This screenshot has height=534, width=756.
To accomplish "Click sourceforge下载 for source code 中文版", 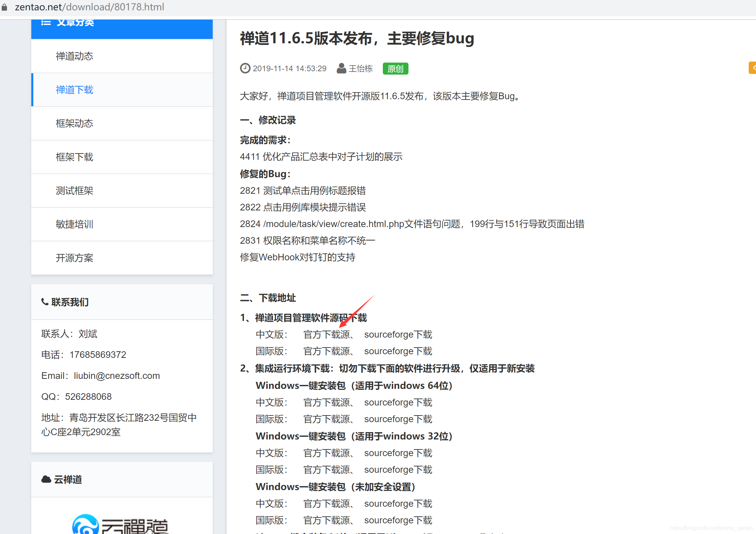I will click(398, 335).
